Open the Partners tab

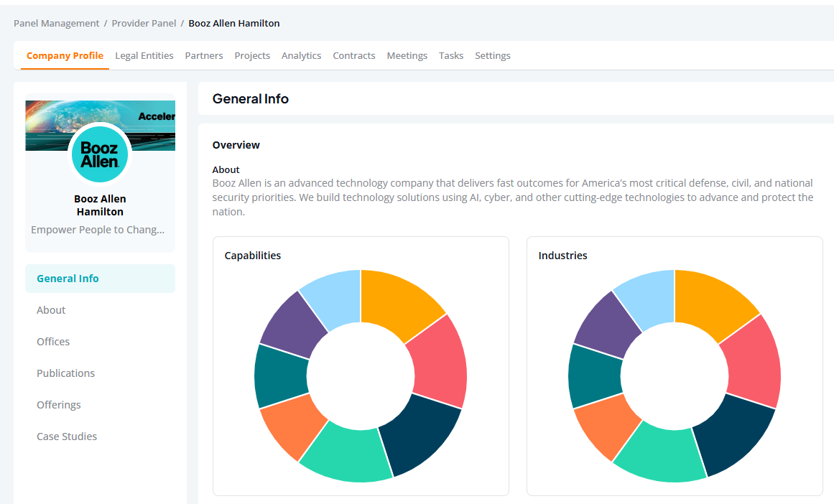204,56
